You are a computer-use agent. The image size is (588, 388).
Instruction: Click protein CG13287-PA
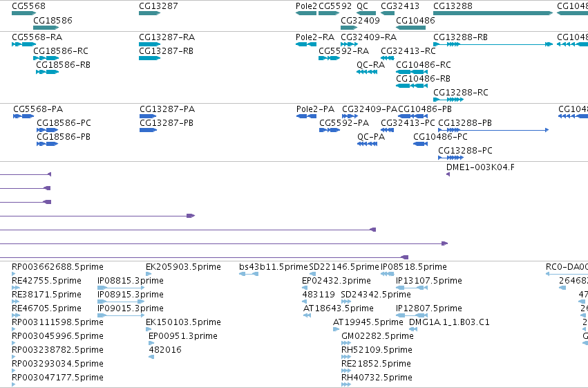click(x=167, y=109)
